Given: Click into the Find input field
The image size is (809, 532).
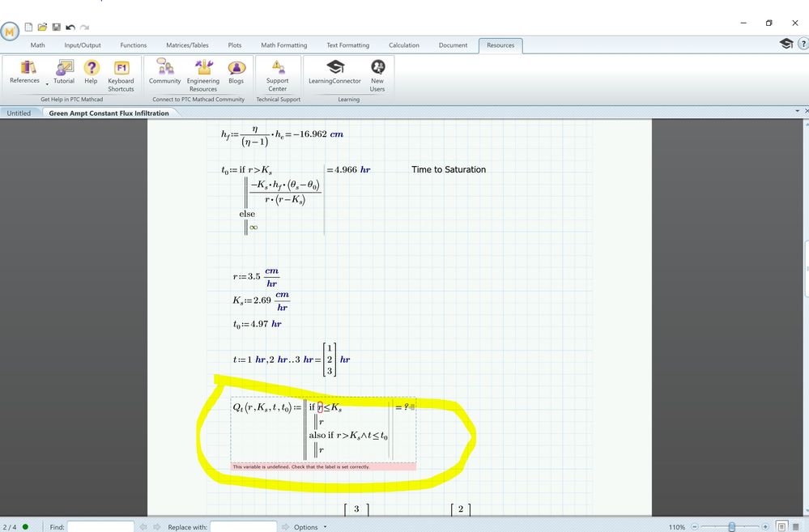Looking at the screenshot, I should coord(100,527).
